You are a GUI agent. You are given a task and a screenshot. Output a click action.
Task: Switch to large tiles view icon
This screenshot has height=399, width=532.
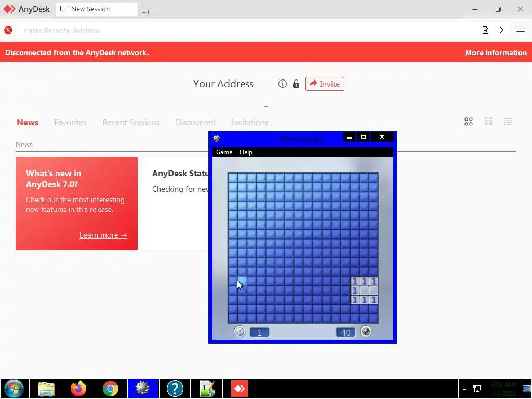pyautogui.click(x=469, y=122)
